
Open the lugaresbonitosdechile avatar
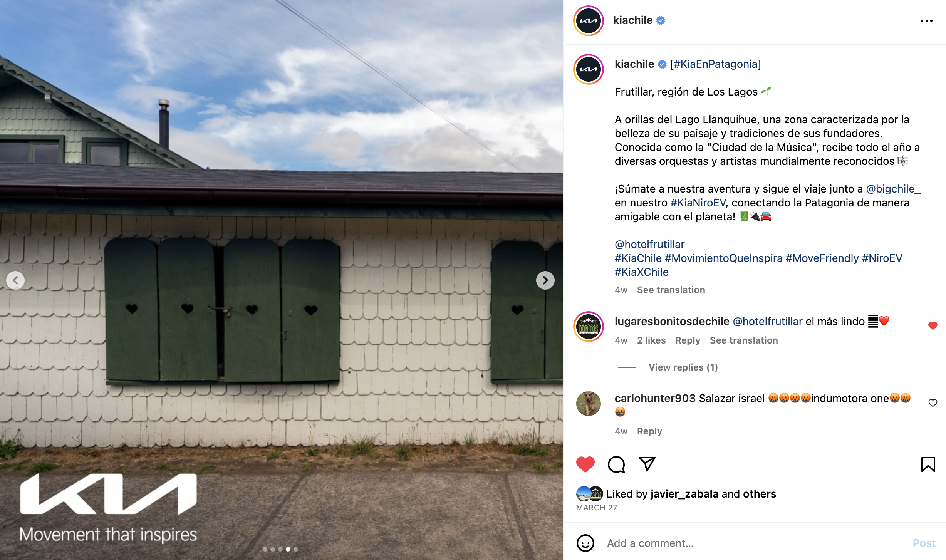click(588, 327)
